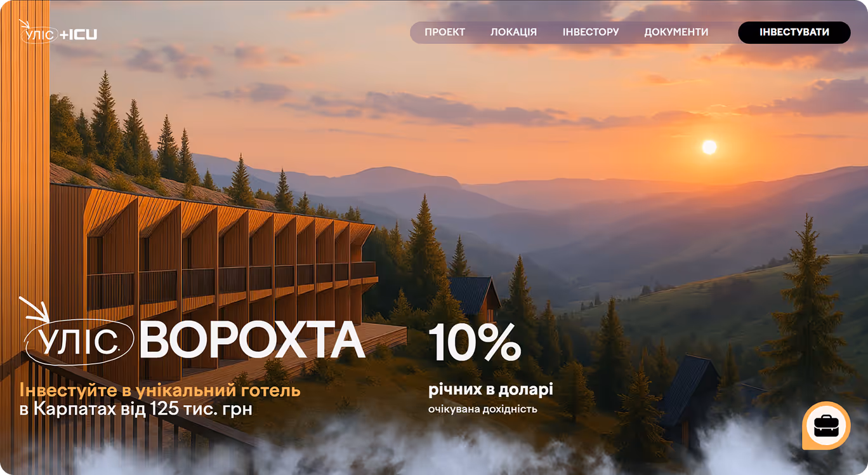Click the ВОРОХТА headline text
Screen dimensions: 868x475
(x=252, y=341)
